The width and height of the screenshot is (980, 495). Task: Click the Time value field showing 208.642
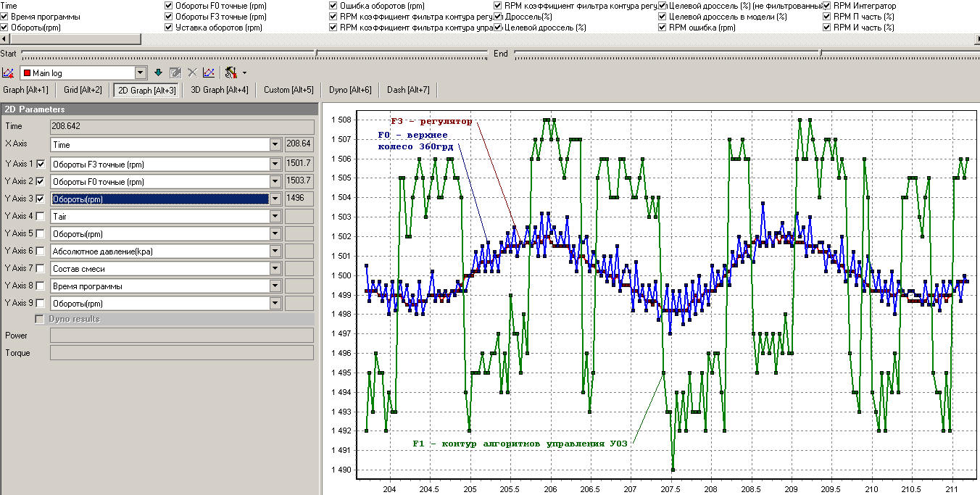pos(181,127)
